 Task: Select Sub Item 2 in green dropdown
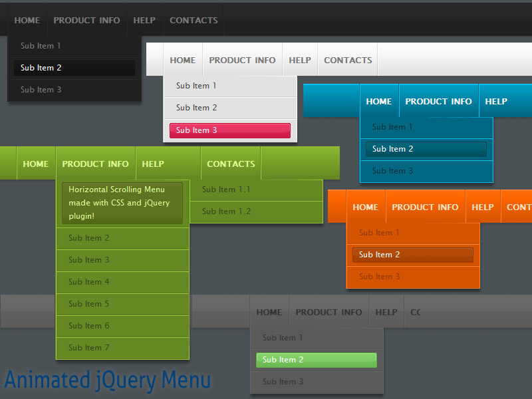pyautogui.click(x=122, y=238)
